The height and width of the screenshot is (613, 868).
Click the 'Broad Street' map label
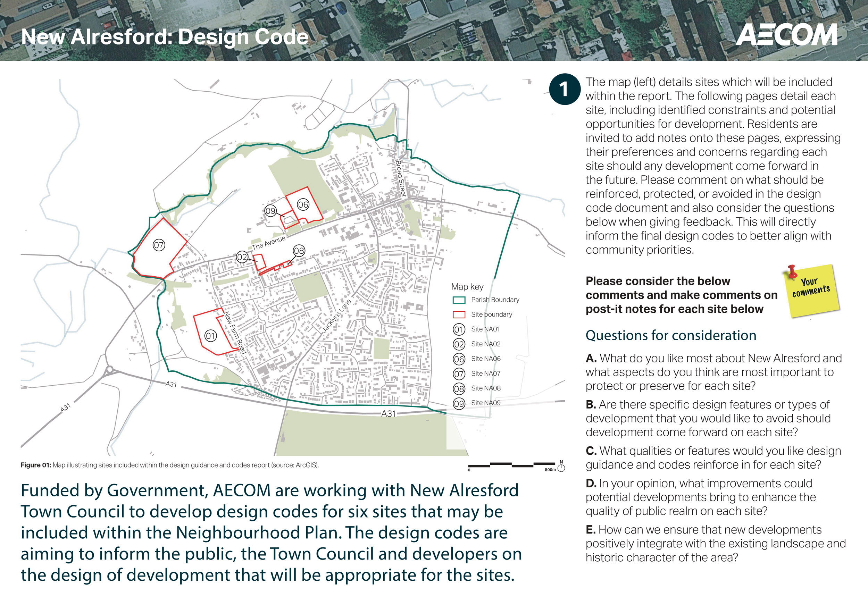(401, 178)
